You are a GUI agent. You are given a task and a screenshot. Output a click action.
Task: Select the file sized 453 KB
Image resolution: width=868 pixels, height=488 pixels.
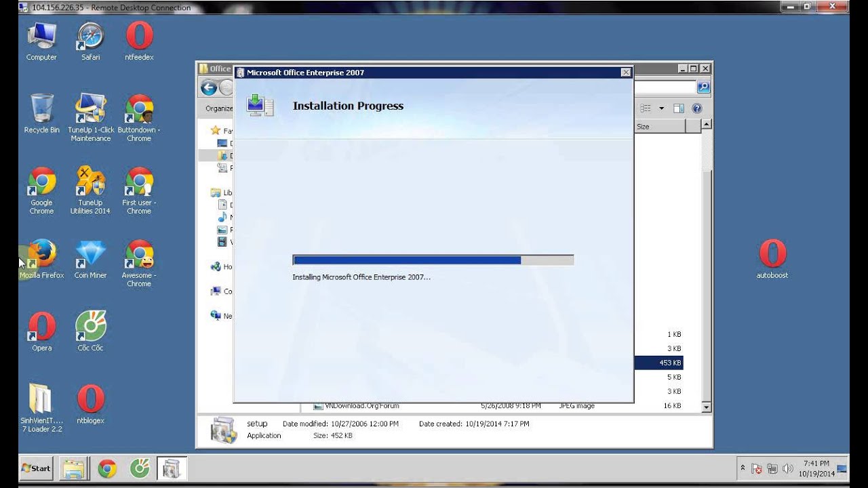[x=658, y=363]
